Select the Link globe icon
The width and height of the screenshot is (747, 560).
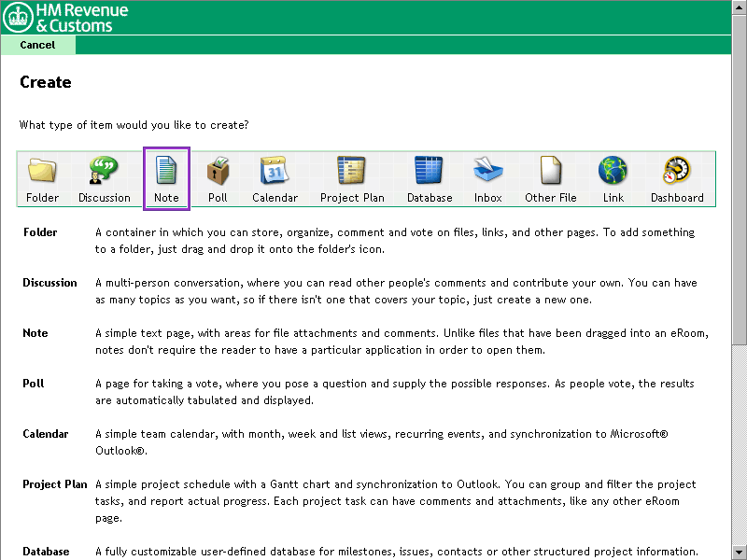[x=613, y=171]
